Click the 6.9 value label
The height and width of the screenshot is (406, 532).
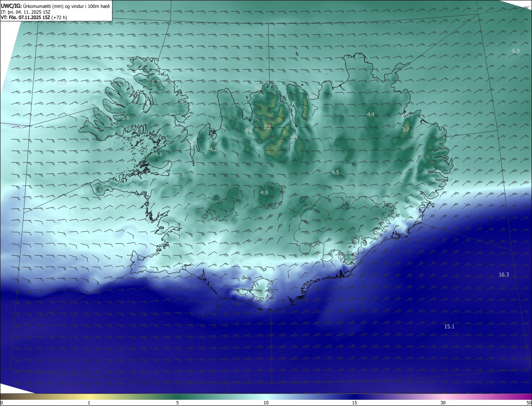pos(516,51)
